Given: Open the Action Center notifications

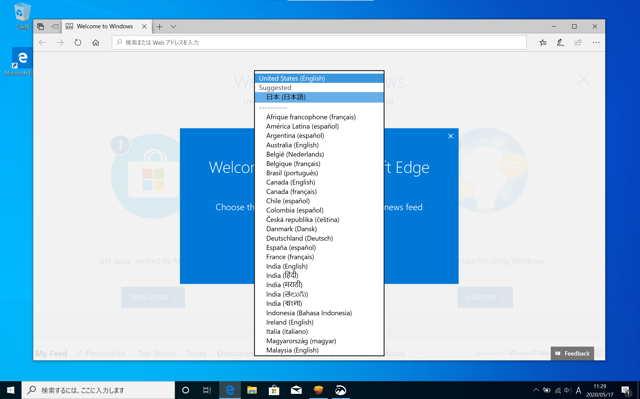Looking at the screenshot, I should pyautogui.click(x=626, y=390).
